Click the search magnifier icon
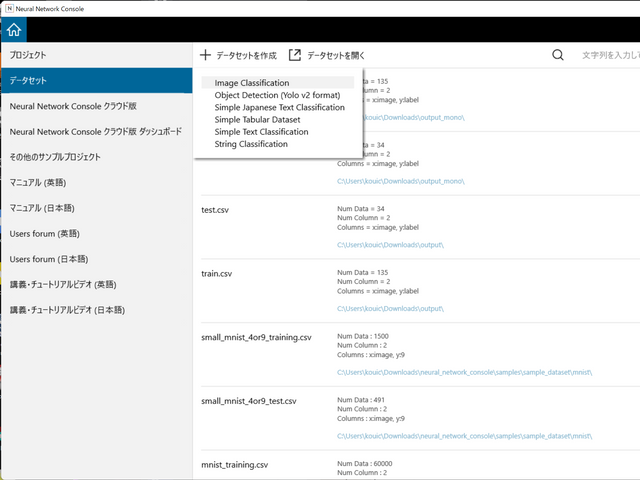Screen dimensions: 640x480 [x=558, y=55]
